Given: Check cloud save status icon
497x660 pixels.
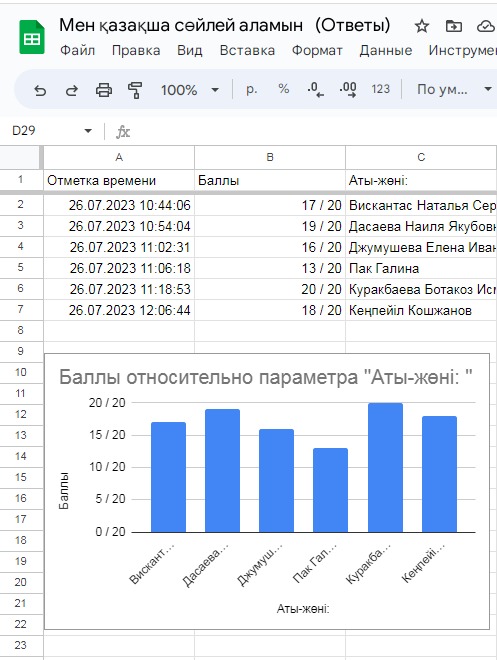Looking at the screenshot, I should click(x=486, y=27).
